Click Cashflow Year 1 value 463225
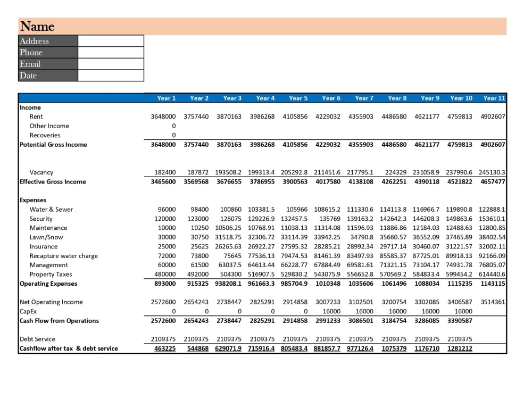Screen dimensions: 532x399 tap(165, 348)
